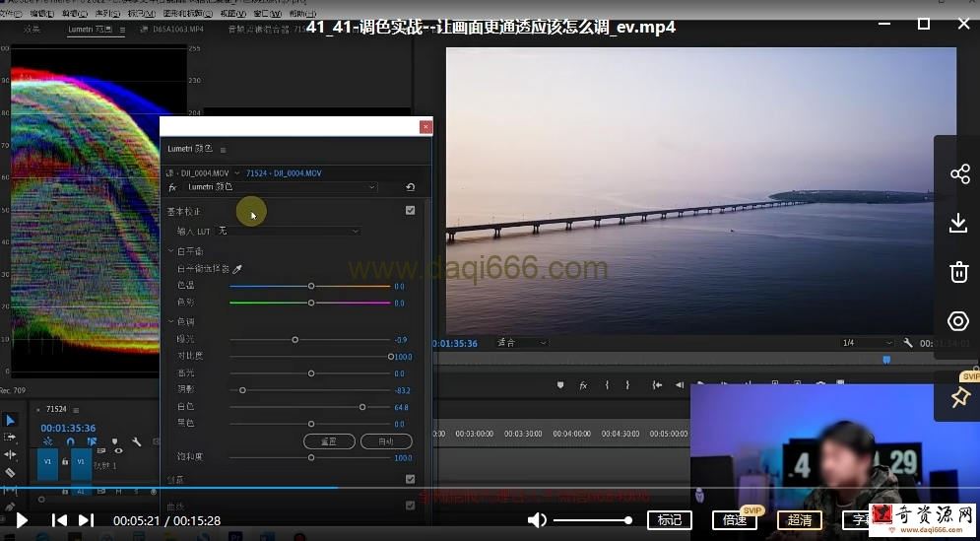Click the 色温 temperature slider handle
Screen dimensions: 980x541
click(311, 286)
